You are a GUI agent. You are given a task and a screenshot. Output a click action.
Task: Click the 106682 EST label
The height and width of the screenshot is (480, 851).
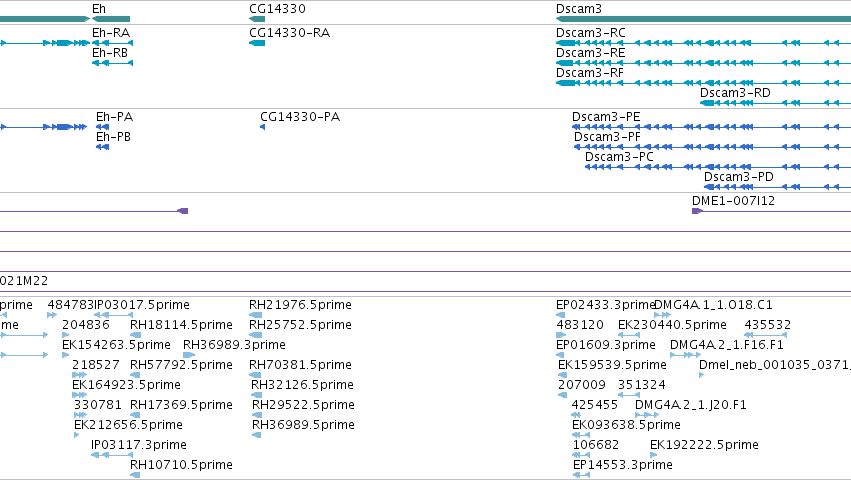[596, 445]
